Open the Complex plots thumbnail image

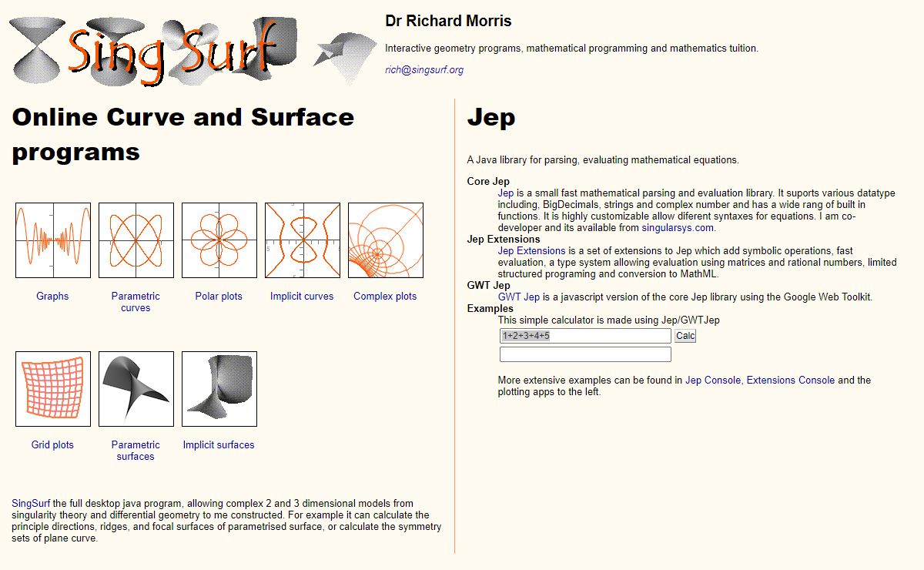386,240
